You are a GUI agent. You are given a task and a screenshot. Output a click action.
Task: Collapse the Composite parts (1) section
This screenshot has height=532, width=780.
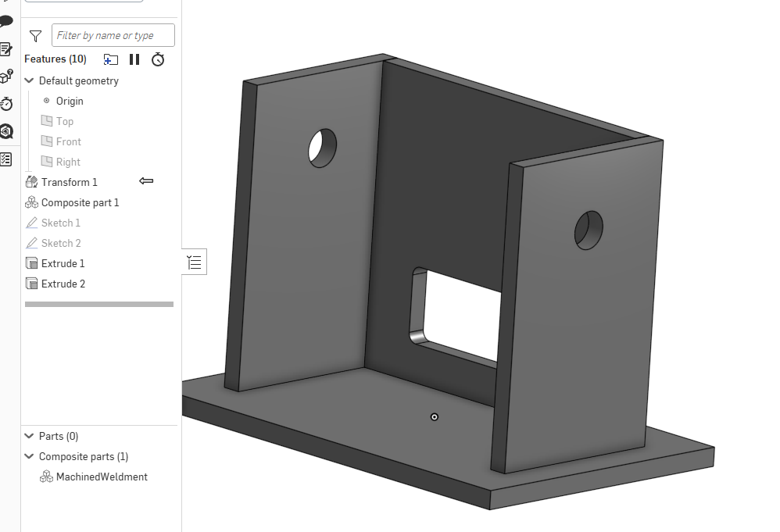30,456
